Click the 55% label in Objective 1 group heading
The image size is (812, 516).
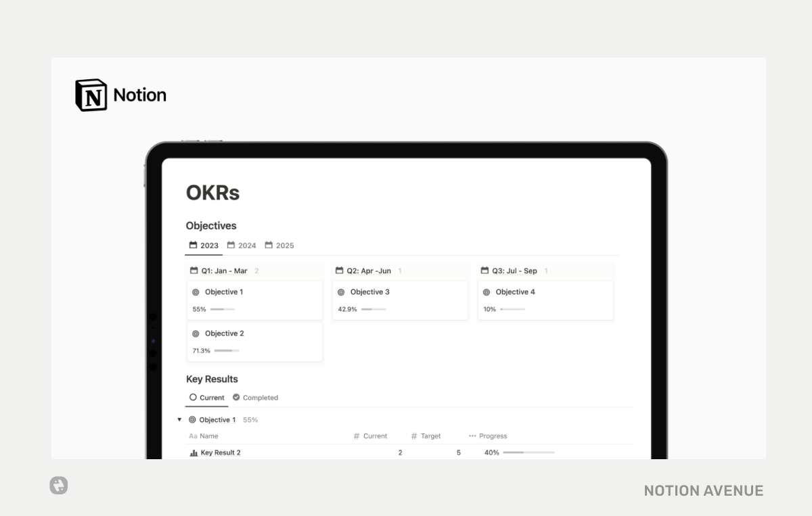coord(250,420)
